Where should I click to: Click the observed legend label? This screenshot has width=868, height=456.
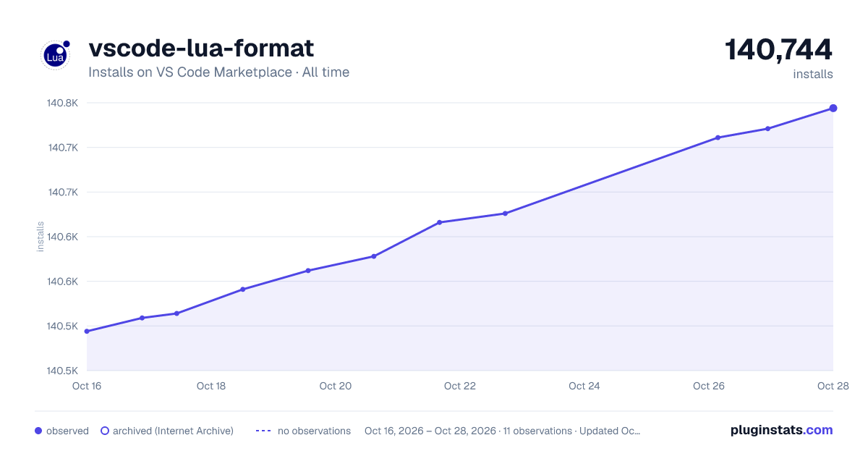point(67,431)
